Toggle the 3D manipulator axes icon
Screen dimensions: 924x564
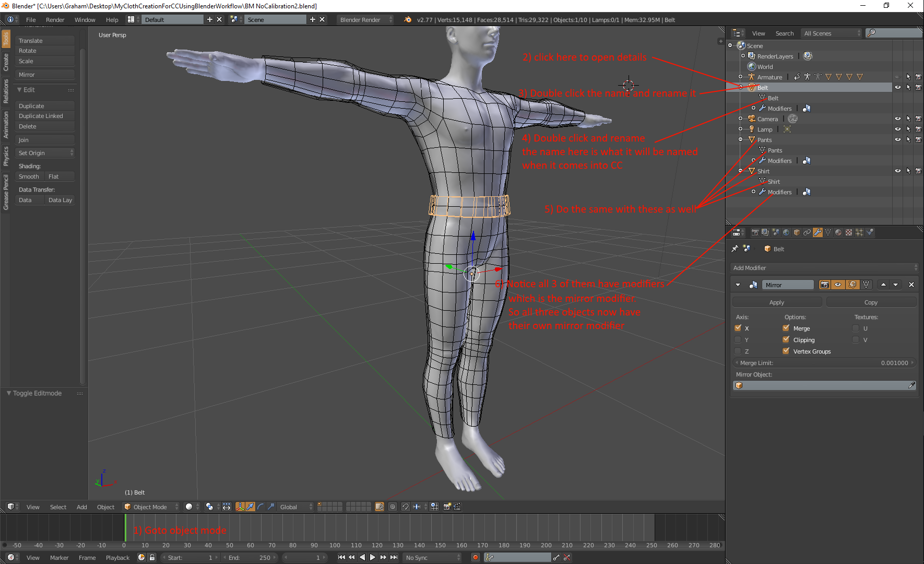[240, 507]
